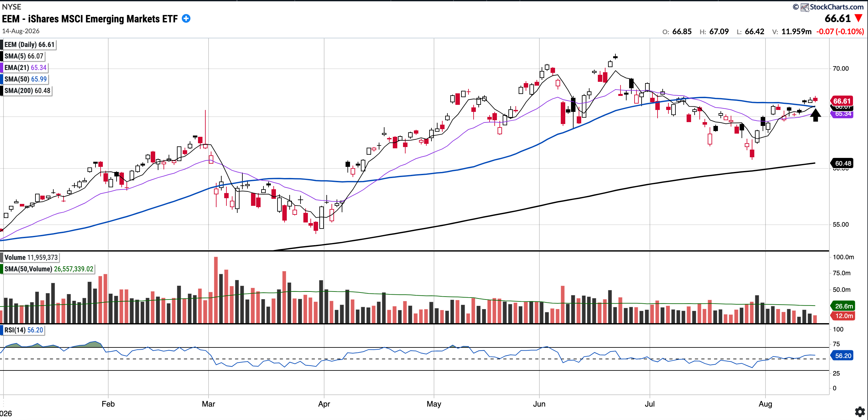Click the chart title EEM - iShares MSCI Emerging Markets ETF
This screenshot has width=868, height=420.
pyautogui.click(x=90, y=19)
